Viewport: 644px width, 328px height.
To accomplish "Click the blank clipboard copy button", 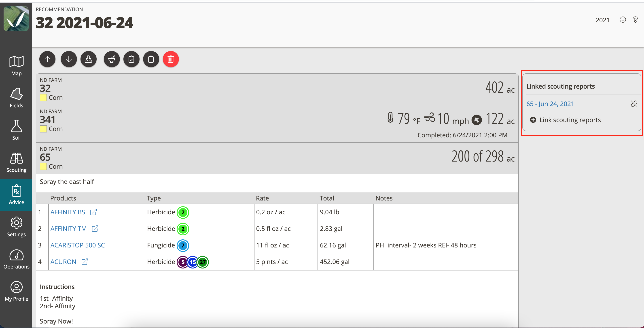I will [x=151, y=59].
